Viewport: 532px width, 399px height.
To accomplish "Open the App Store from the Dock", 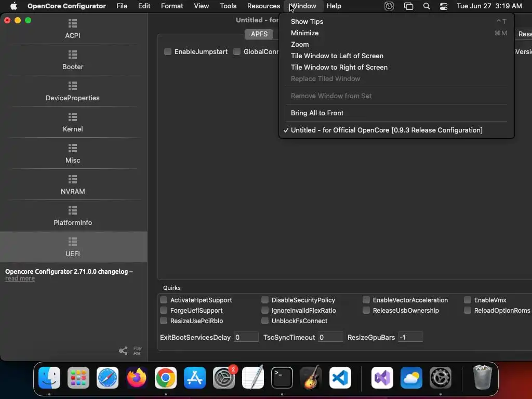I will (195, 378).
